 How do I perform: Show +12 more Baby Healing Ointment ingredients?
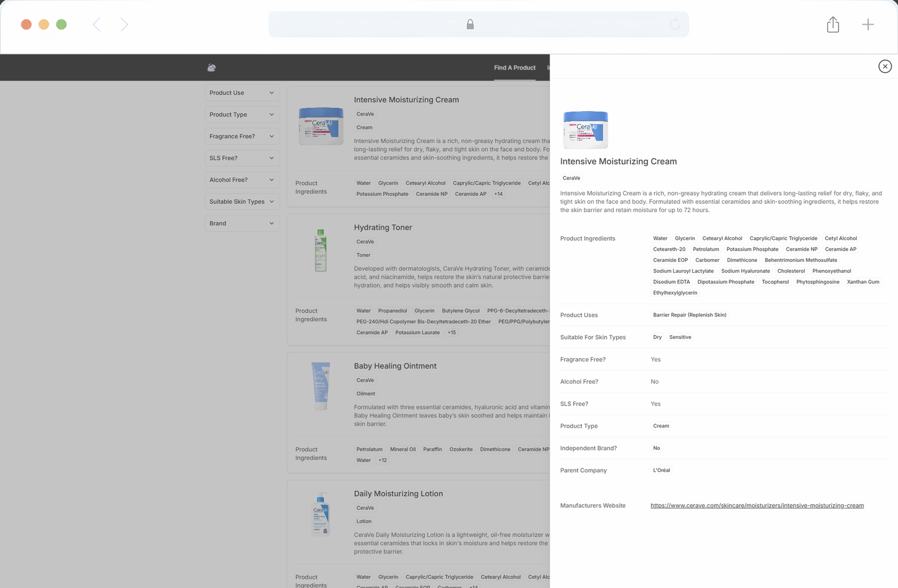pos(383,461)
